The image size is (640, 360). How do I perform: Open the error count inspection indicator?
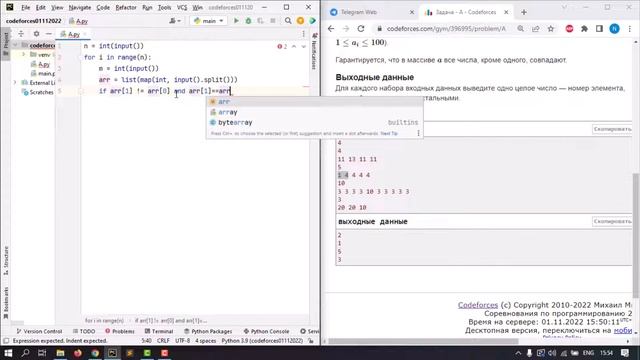[x=282, y=47]
